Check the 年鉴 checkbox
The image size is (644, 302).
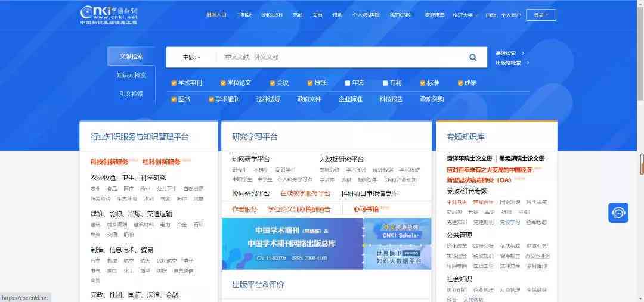pos(348,83)
